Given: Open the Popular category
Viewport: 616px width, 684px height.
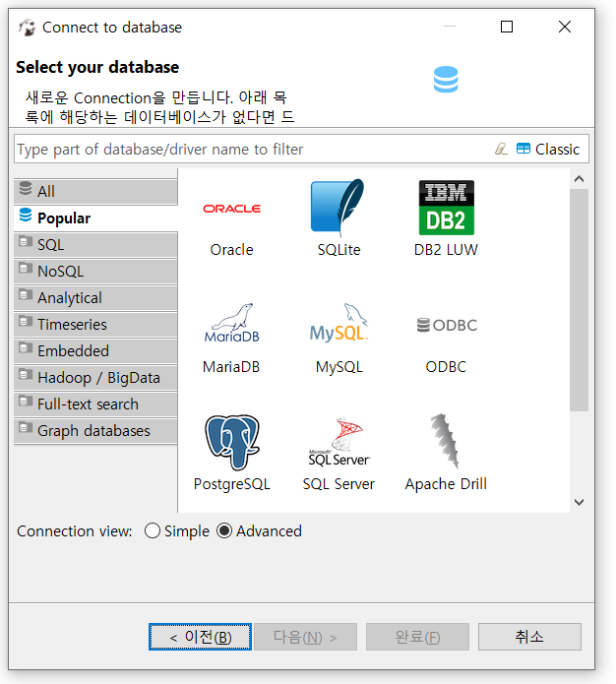Looking at the screenshot, I should pos(95,218).
